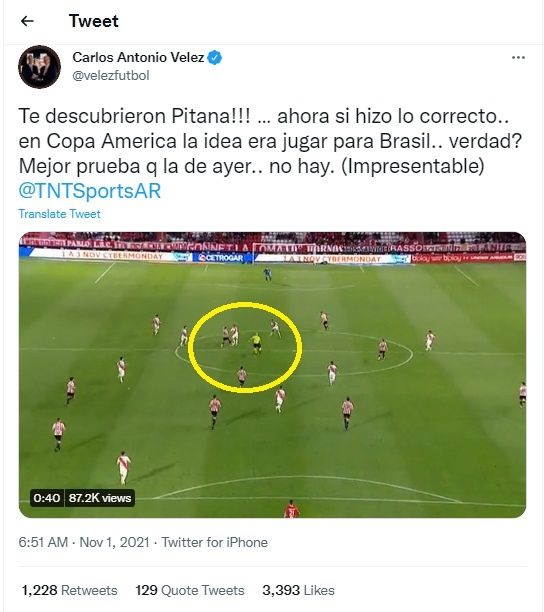This screenshot has height=612, width=544.
Task: Open Carlos Antonio Velez's profile picture
Action: [39, 67]
